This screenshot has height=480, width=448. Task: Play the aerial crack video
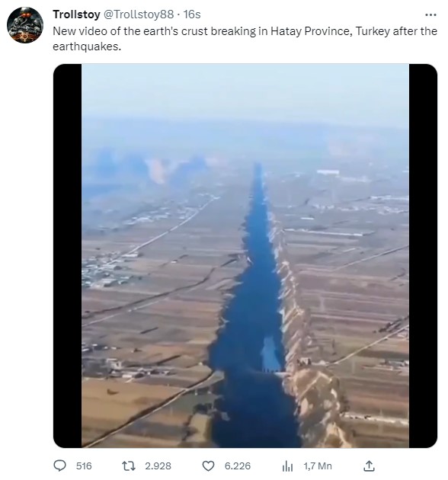point(245,256)
